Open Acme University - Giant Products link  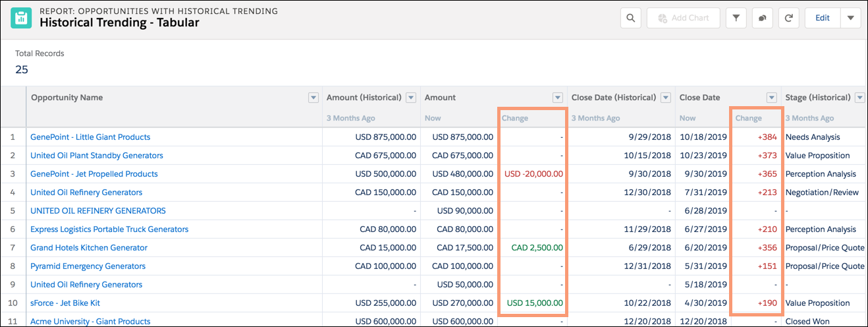point(90,322)
